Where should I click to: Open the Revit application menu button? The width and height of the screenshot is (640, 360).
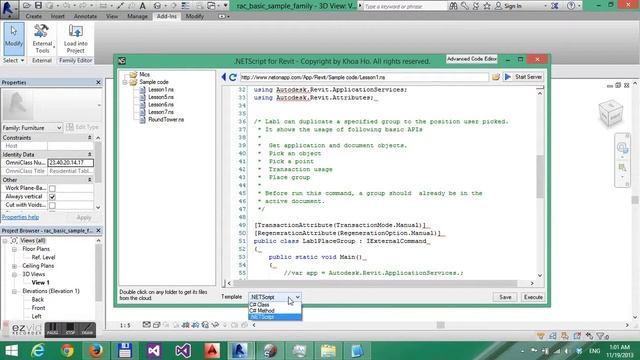click(9, 9)
